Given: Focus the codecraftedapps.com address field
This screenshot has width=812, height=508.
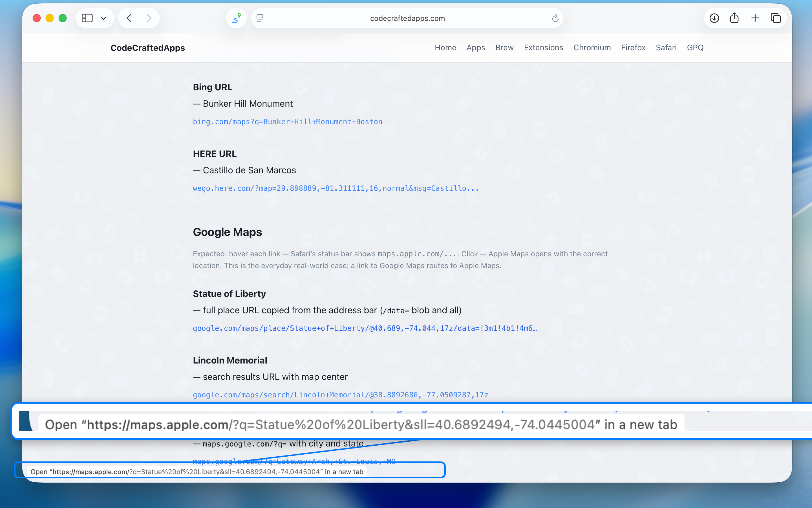Looking at the screenshot, I should tap(407, 18).
